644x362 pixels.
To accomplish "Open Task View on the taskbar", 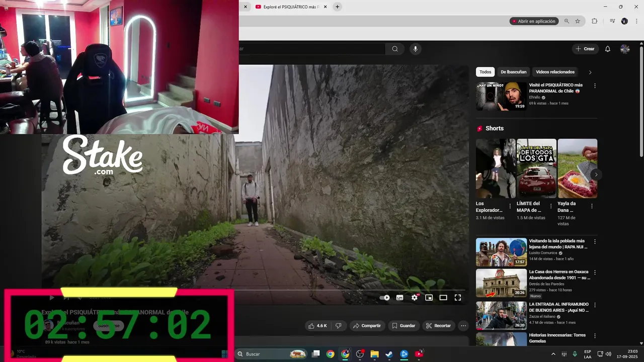I will pos(315,354).
